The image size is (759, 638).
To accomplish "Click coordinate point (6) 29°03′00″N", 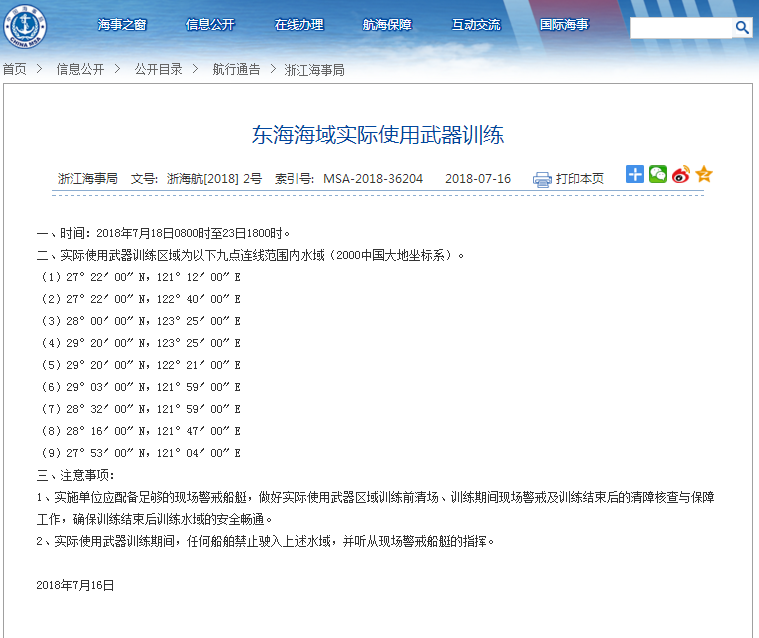I will click(141, 387).
